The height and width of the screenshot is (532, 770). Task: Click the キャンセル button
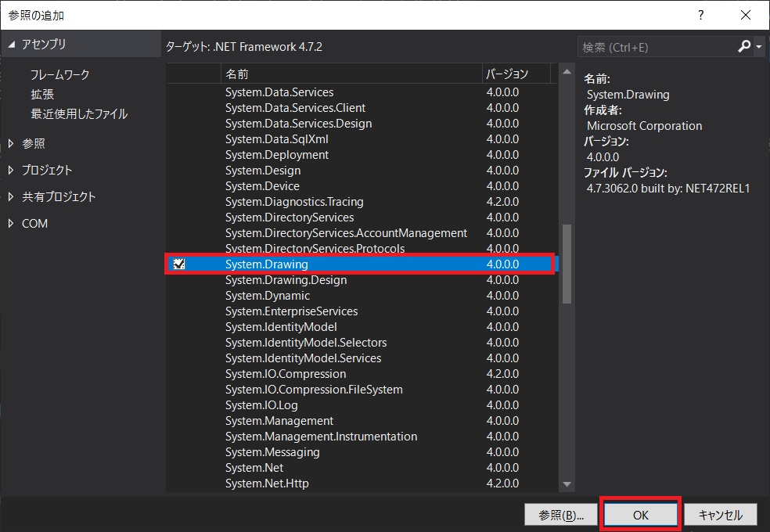(x=721, y=515)
